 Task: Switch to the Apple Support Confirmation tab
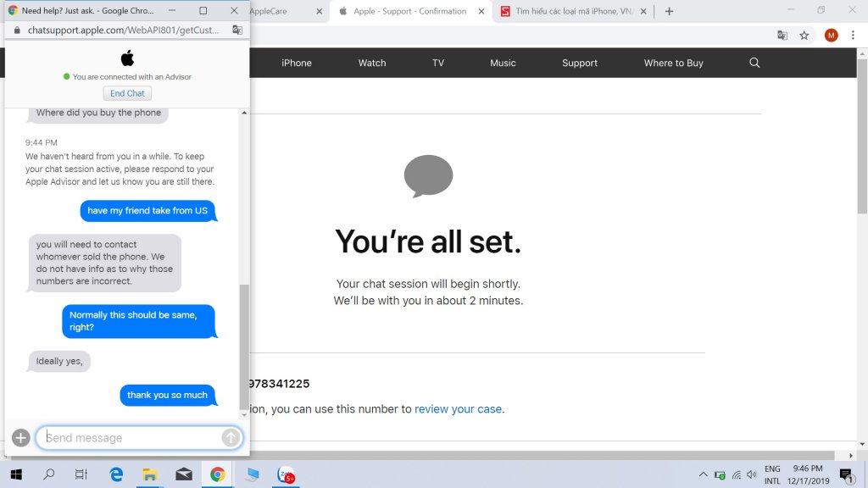(x=410, y=11)
